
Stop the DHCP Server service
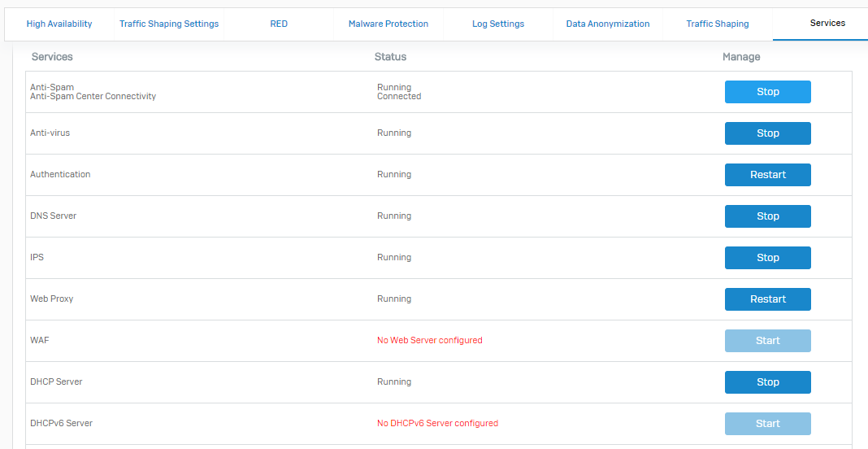click(x=768, y=382)
